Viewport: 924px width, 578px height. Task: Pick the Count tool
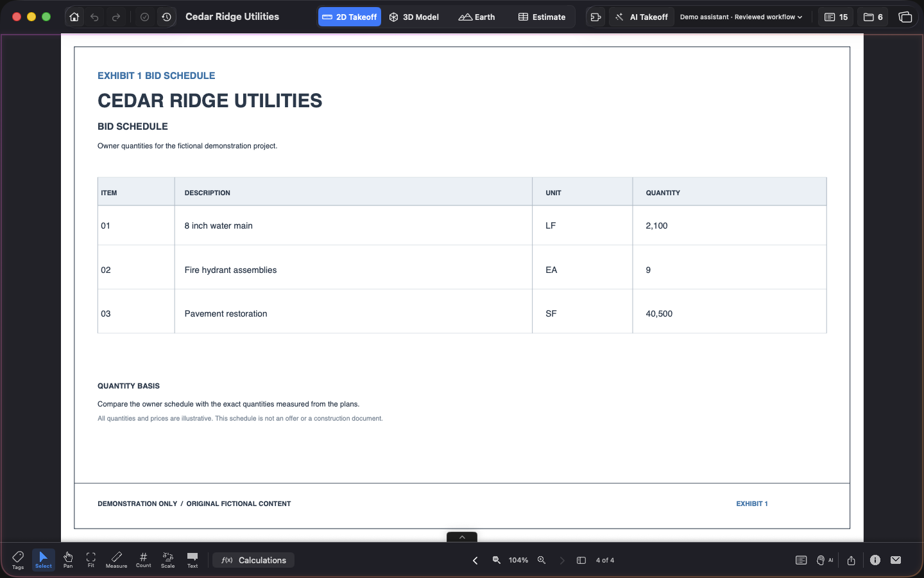tap(144, 560)
